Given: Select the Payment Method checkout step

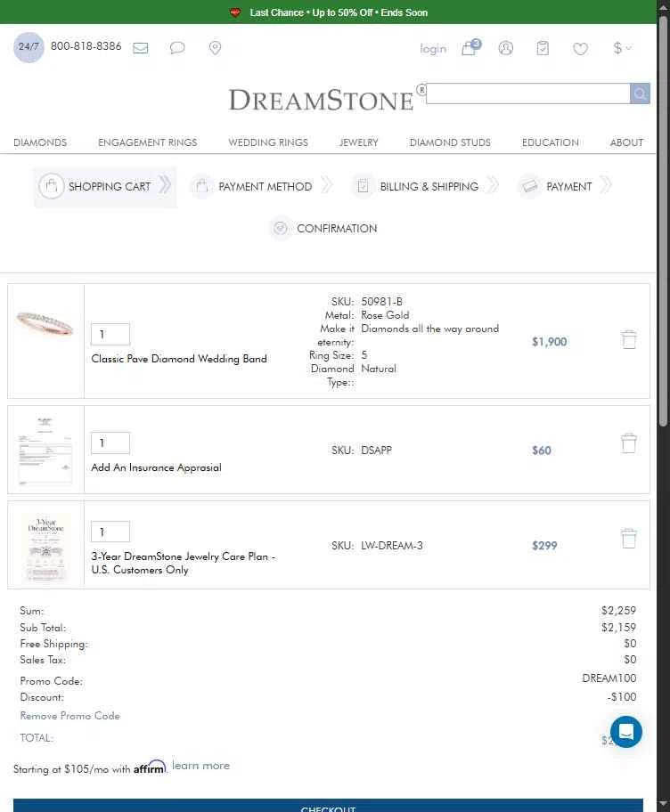Looking at the screenshot, I should [x=262, y=186].
